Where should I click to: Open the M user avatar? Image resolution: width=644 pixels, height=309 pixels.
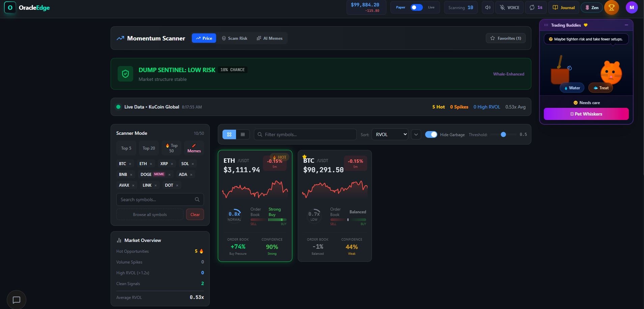[632, 7]
